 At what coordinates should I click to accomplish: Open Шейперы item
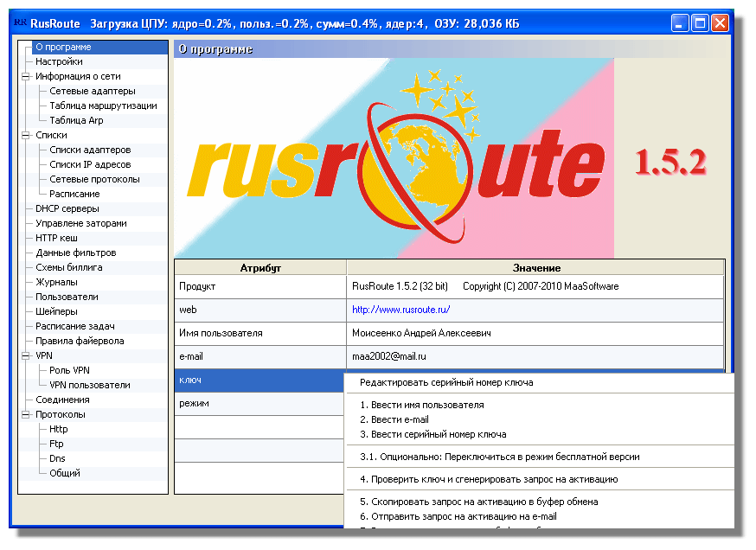[56, 311]
